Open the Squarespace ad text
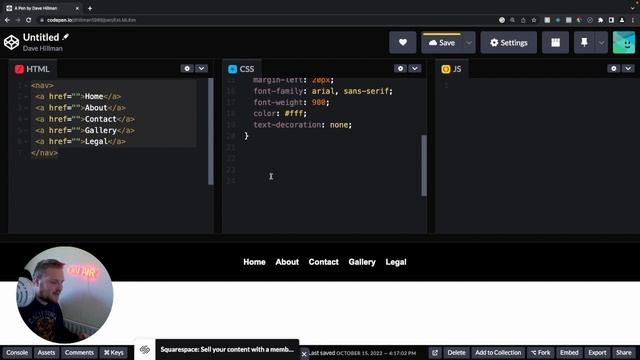Screen dimensions: 640x360 pyautogui.click(x=227, y=349)
